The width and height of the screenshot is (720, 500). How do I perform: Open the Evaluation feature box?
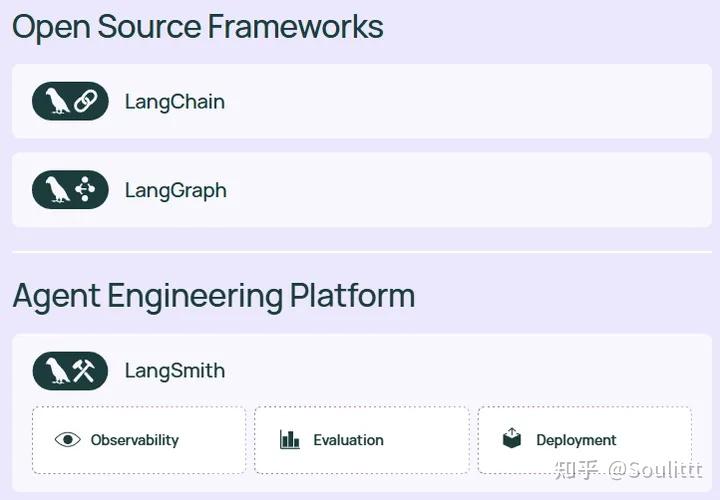coord(361,440)
